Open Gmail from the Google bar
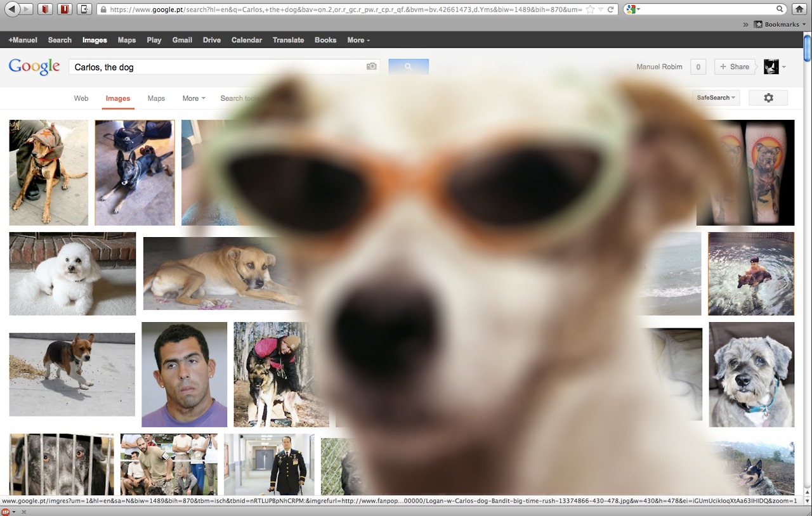 click(182, 40)
